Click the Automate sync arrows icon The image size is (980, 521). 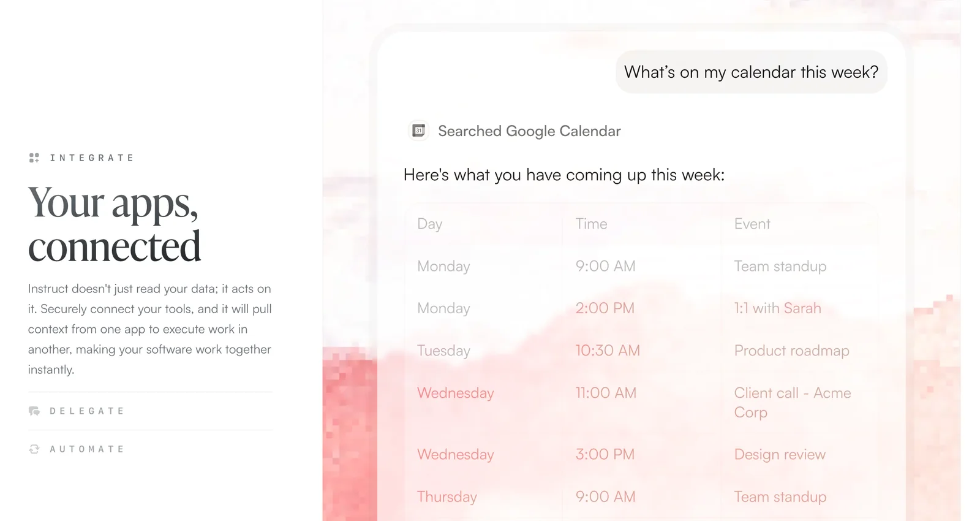[x=35, y=449]
